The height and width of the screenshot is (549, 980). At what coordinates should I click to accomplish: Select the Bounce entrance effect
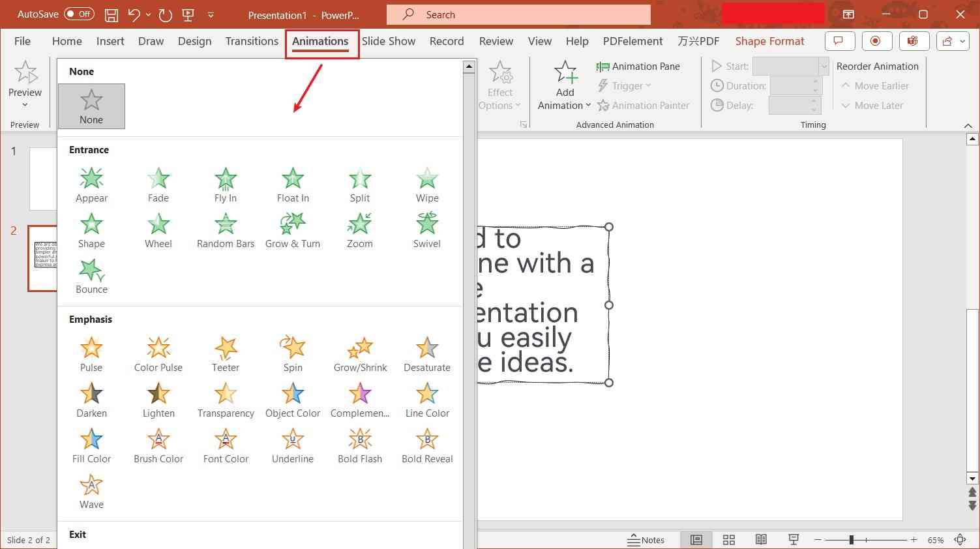click(x=91, y=276)
